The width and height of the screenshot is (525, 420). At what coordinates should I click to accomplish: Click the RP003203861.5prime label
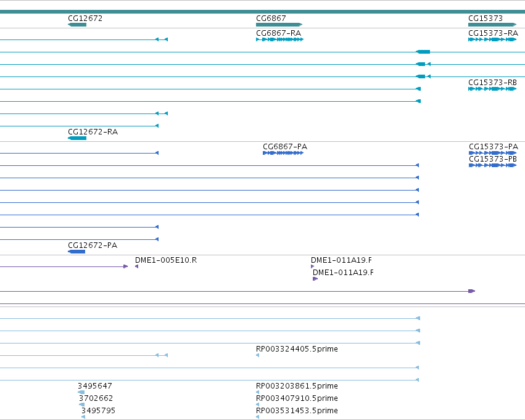click(x=297, y=386)
